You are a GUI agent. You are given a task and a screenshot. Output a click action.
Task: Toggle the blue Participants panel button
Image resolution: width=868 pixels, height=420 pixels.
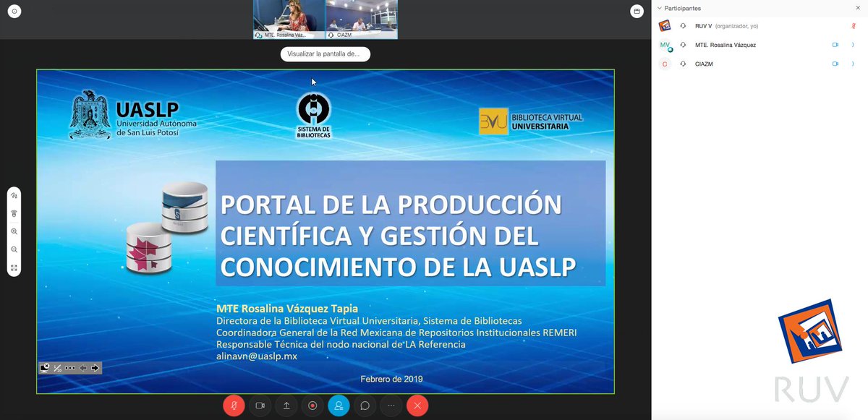point(339,406)
